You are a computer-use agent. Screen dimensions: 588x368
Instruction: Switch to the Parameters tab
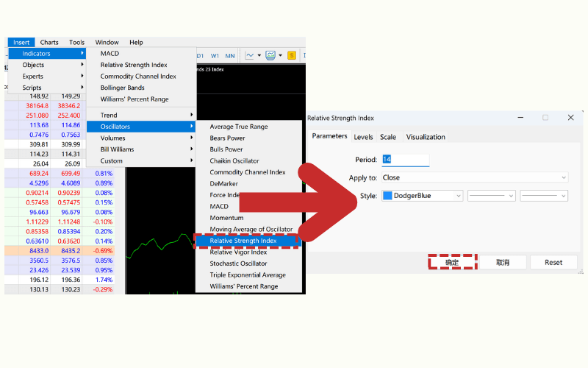(329, 136)
